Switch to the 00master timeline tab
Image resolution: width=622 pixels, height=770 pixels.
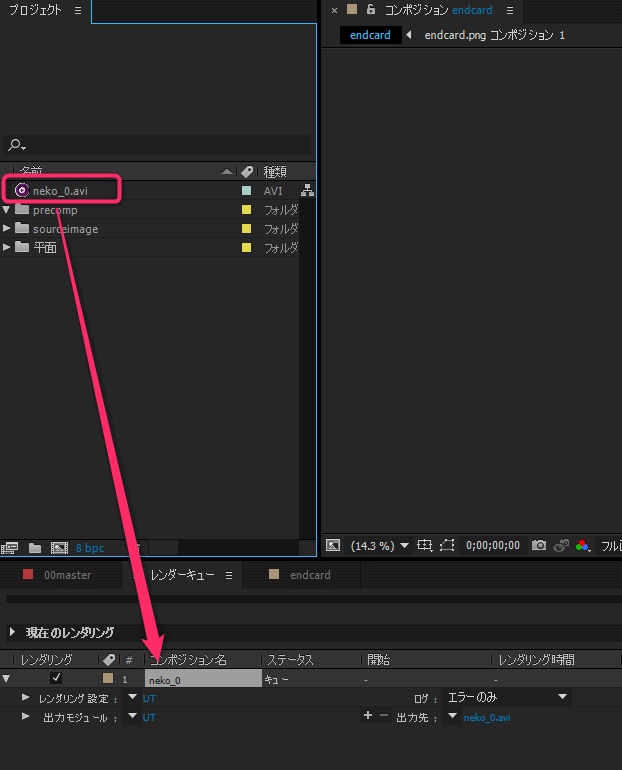pyautogui.click(x=67, y=575)
